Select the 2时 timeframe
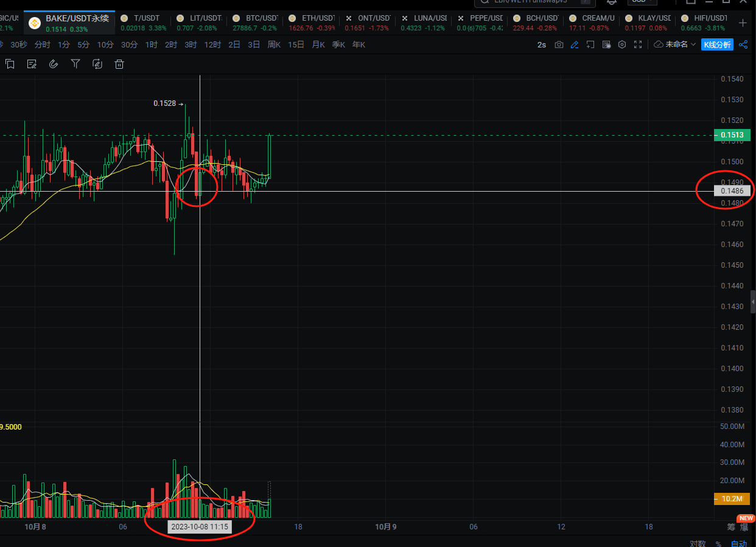This screenshot has width=756, height=547. pos(171,44)
